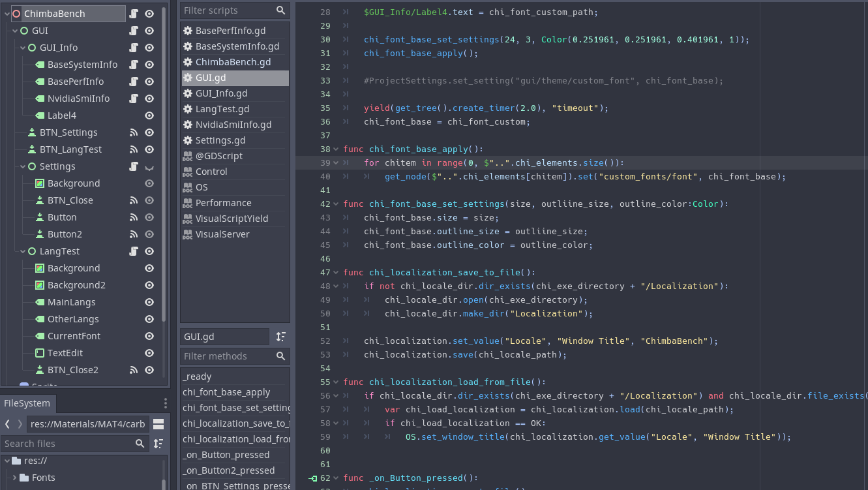Toggle visibility of LangTest node

(x=149, y=251)
